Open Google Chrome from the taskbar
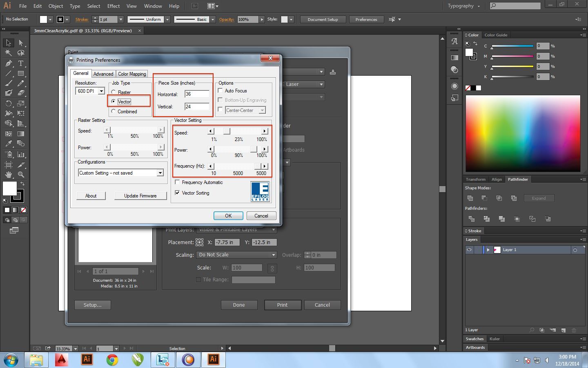 [x=112, y=360]
